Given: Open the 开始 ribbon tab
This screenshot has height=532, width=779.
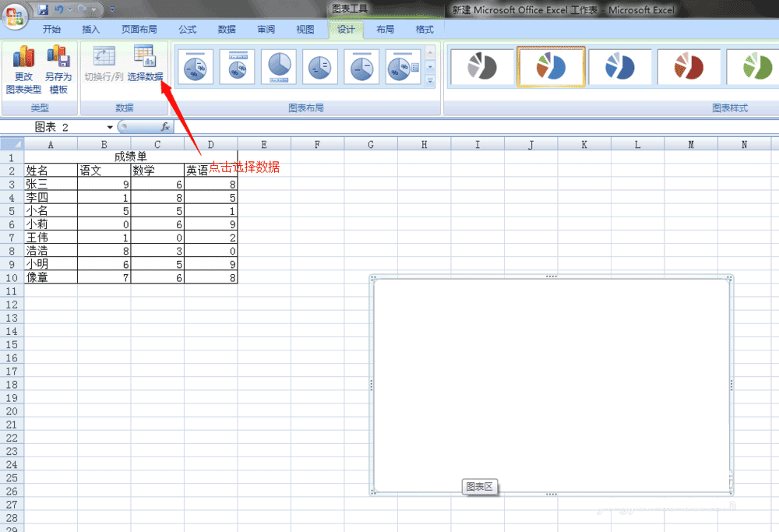Looking at the screenshot, I should [x=51, y=30].
